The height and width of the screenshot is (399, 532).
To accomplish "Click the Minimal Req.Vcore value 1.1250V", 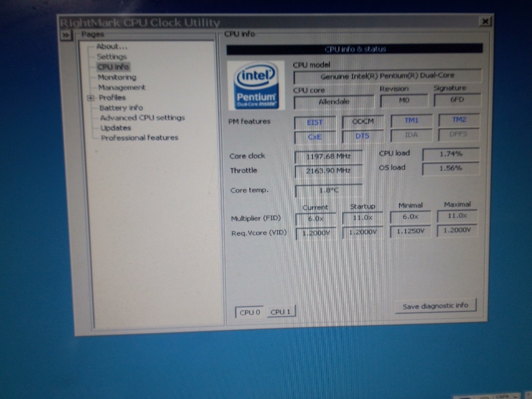I will [x=410, y=231].
